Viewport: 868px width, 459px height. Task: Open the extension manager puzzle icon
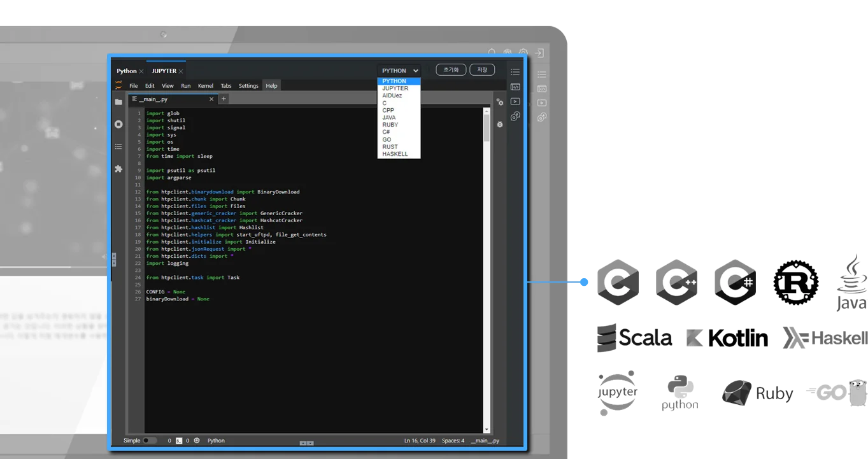pyautogui.click(x=118, y=168)
